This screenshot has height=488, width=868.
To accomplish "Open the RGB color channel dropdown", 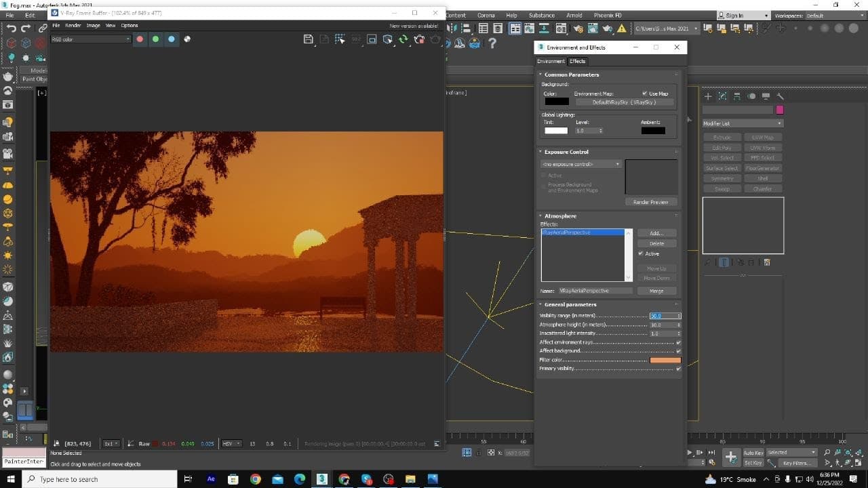I will [91, 39].
